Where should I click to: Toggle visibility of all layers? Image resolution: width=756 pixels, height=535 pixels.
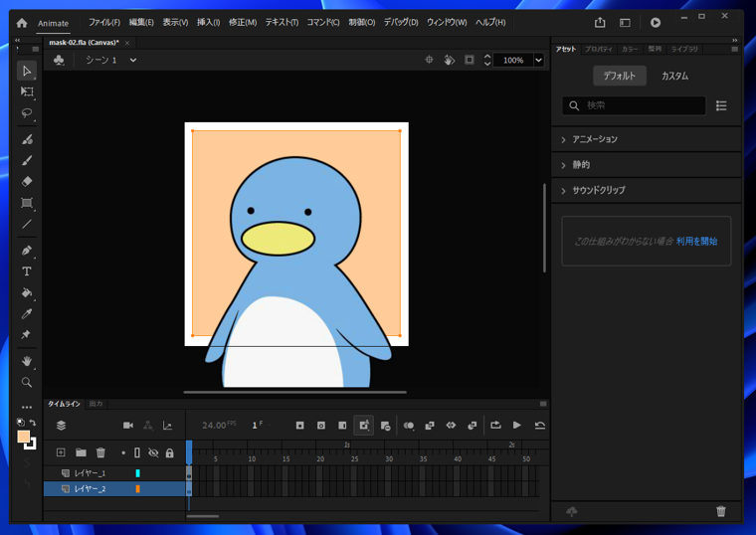[153, 452]
